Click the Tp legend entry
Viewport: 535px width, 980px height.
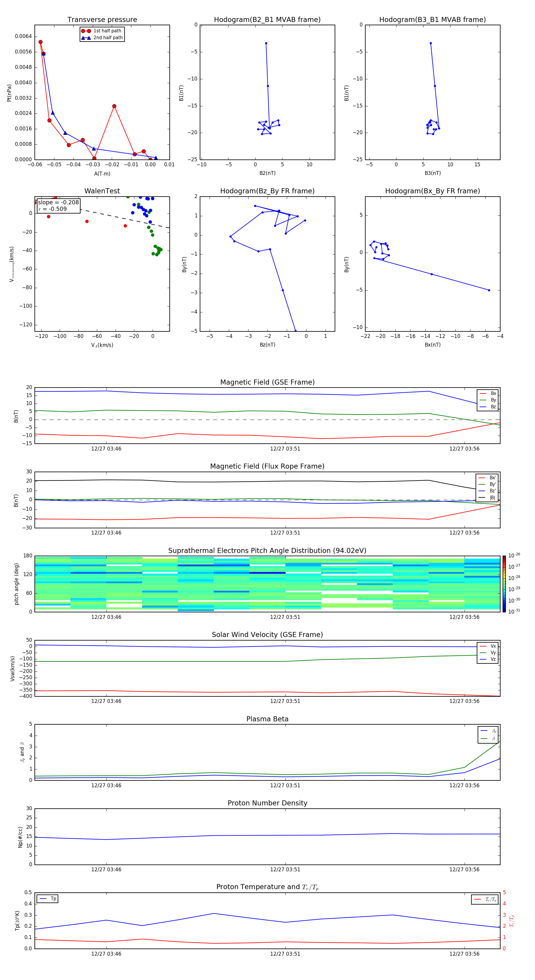pos(48,899)
